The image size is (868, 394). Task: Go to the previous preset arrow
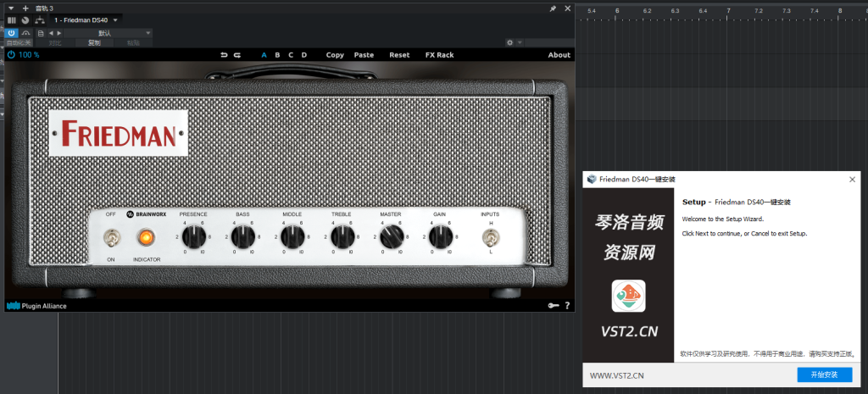(x=51, y=33)
